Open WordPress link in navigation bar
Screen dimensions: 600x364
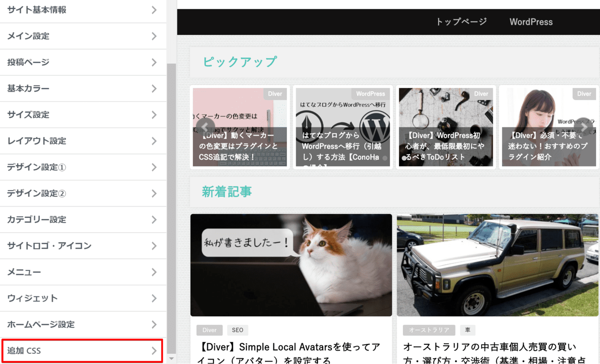coord(531,22)
